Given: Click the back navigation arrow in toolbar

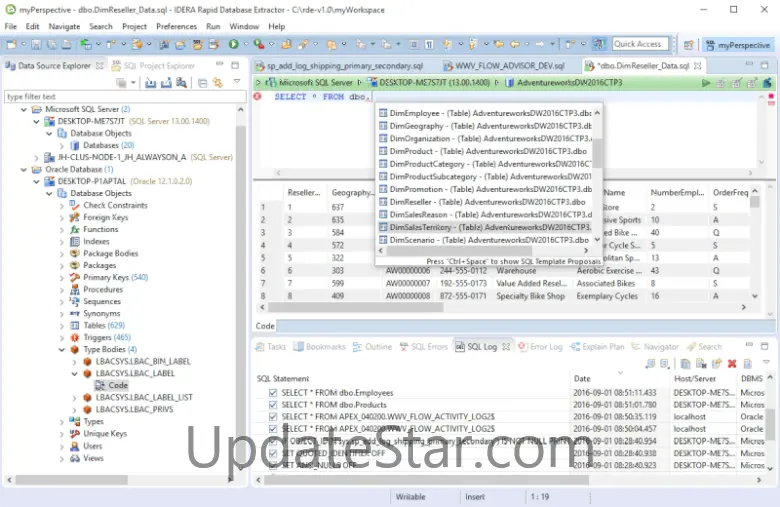Looking at the screenshot, I should [x=515, y=44].
